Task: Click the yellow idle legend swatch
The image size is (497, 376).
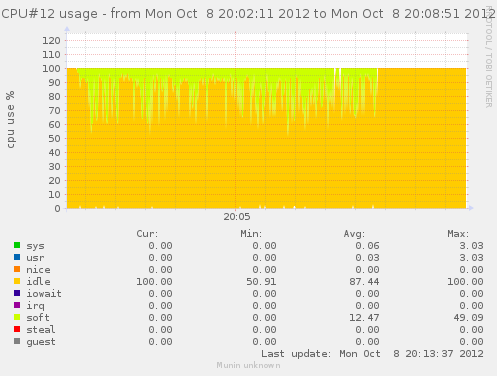Action: [x=17, y=281]
